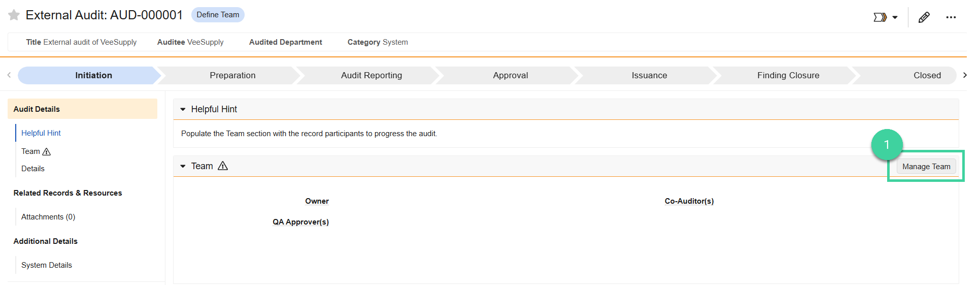980x285 pixels.
Task: Click the pencil edit icon
Action: pyautogui.click(x=924, y=17)
